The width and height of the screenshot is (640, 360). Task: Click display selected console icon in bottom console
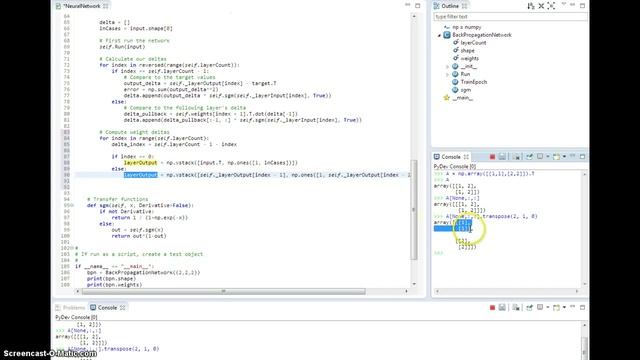click(540, 307)
